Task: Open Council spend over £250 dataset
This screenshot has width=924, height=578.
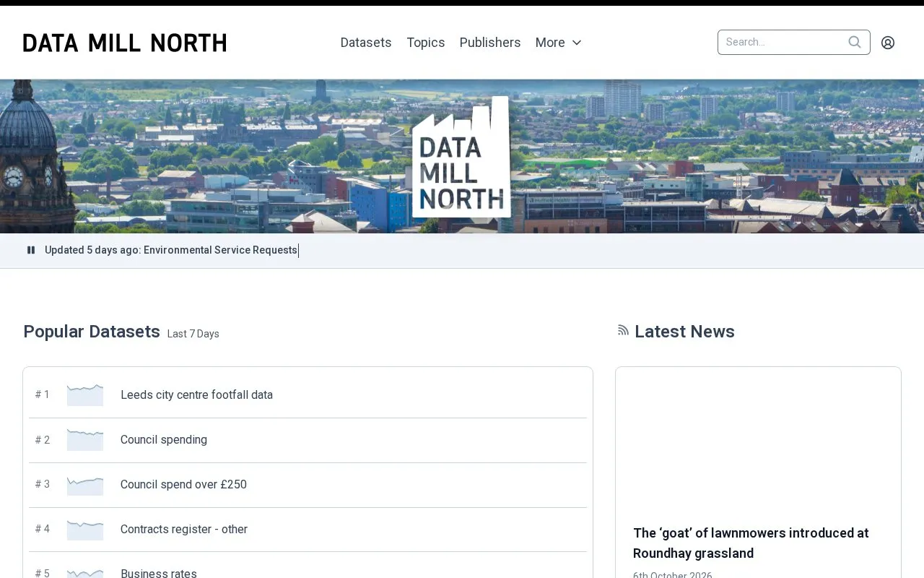Action: [x=183, y=485]
